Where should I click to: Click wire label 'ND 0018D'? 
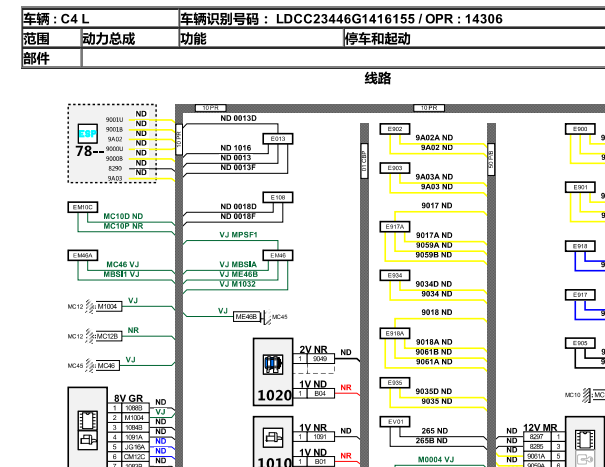pos(238,206)
